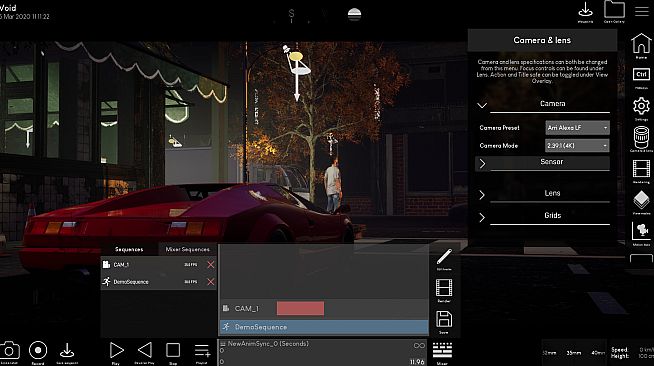
Task: Toggle the loop infinity icon on the timeline
Action: click(419, 346)
